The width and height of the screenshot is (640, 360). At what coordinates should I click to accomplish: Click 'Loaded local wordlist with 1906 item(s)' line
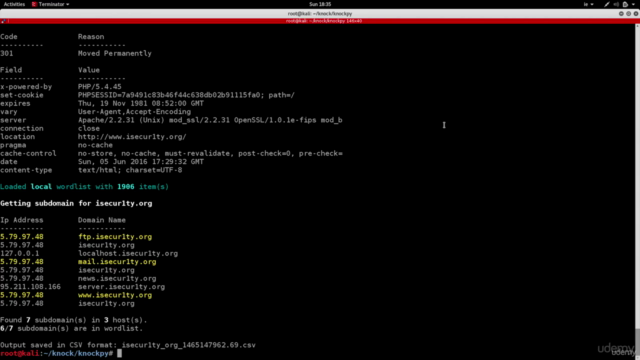point(84,187)
